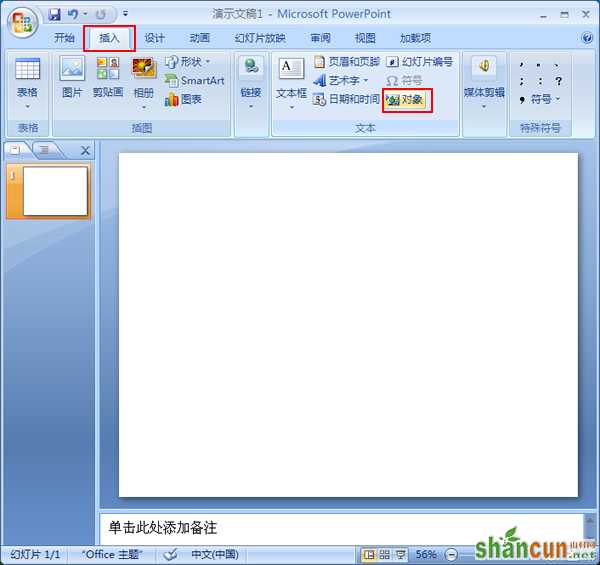600x565 pixels.
Task: Open the 动画 tab
Action: (x=200, y=38)
